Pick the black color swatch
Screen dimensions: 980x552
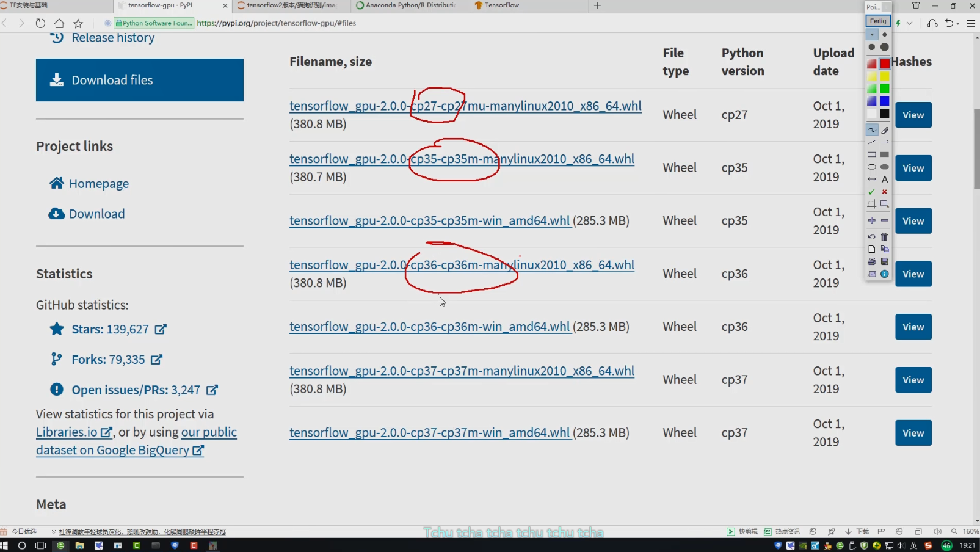tap(885, 113)
